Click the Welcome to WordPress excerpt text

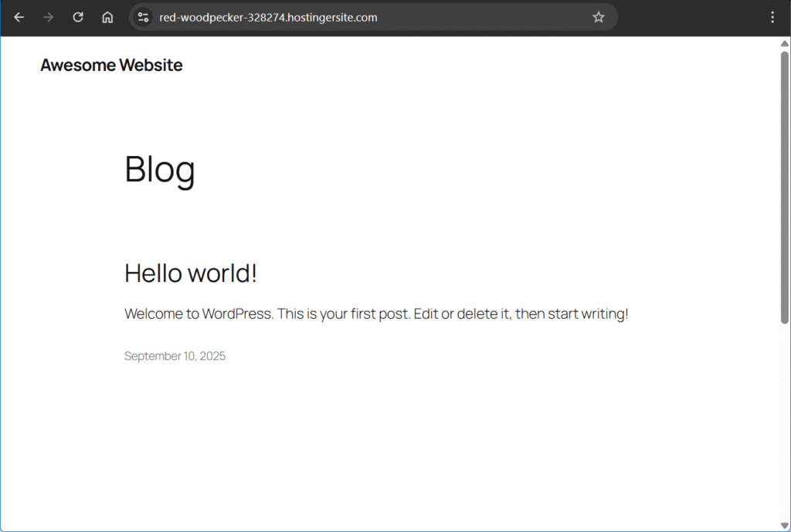376,314
